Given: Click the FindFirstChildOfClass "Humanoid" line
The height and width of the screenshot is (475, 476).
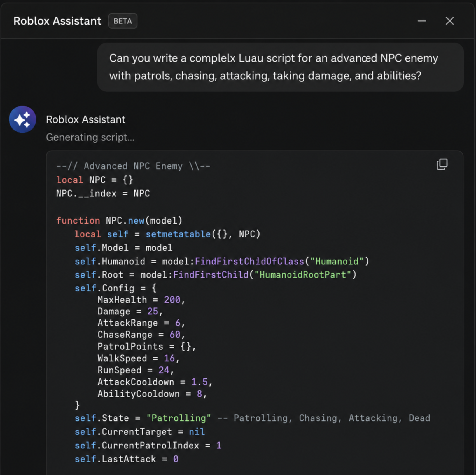Looking at the screenshot, I should click(x=222, y=261).
